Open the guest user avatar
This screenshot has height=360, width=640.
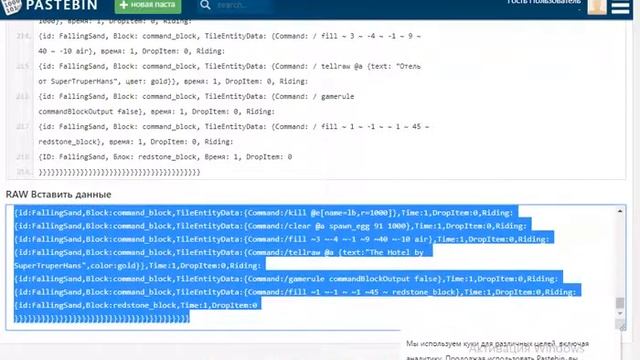click(x=597, y=7)
